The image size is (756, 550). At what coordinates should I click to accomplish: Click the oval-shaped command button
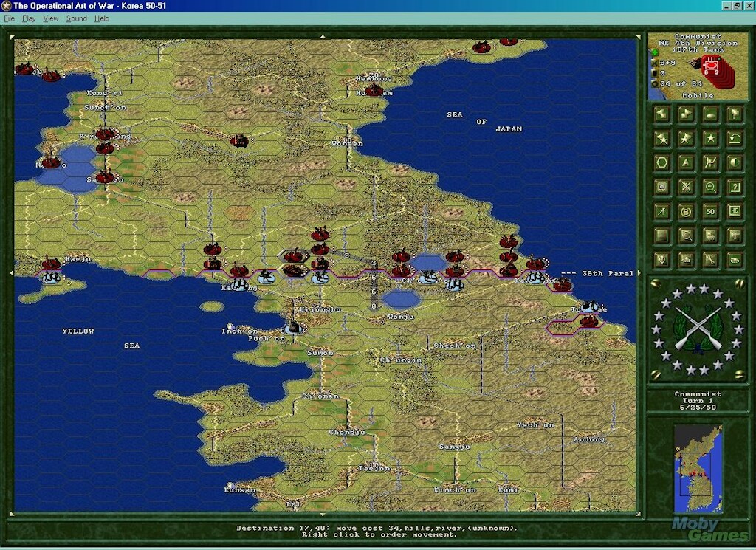(710, 114)
